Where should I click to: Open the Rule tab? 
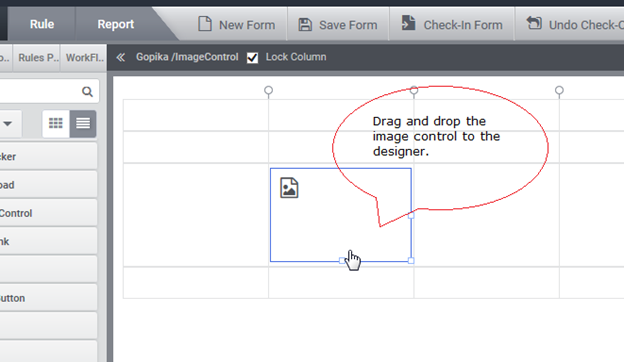[x=42, y=24]
